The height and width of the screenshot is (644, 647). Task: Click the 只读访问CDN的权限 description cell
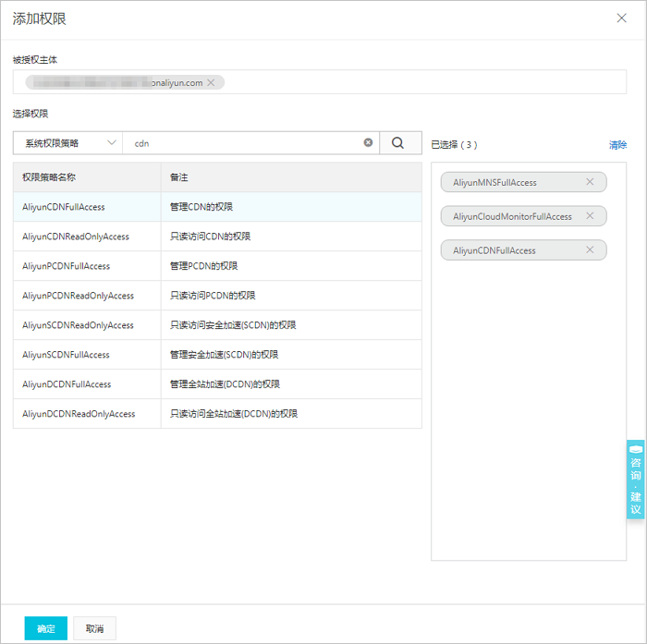click(x=291, y=237)
